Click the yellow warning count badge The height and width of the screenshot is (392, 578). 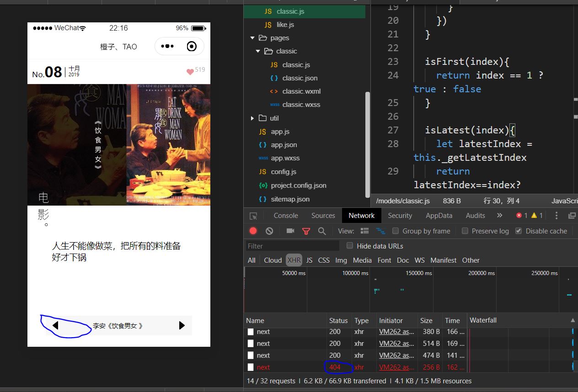coord(537,215)
